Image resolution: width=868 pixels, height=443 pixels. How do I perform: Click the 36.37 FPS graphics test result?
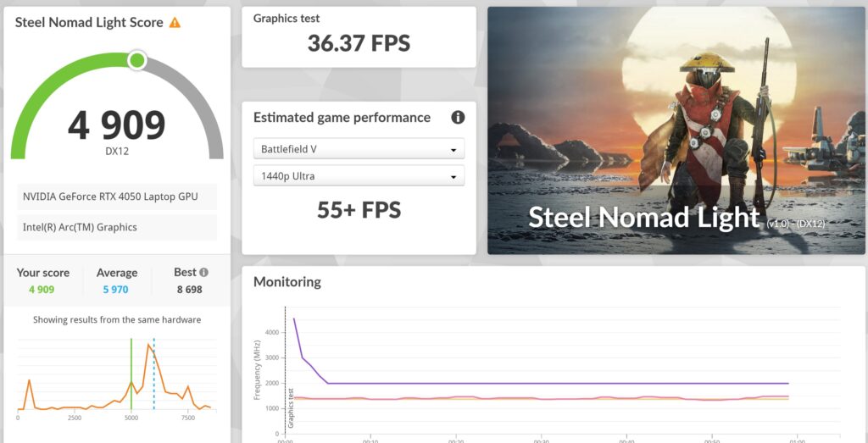click(x=359, y=43)
